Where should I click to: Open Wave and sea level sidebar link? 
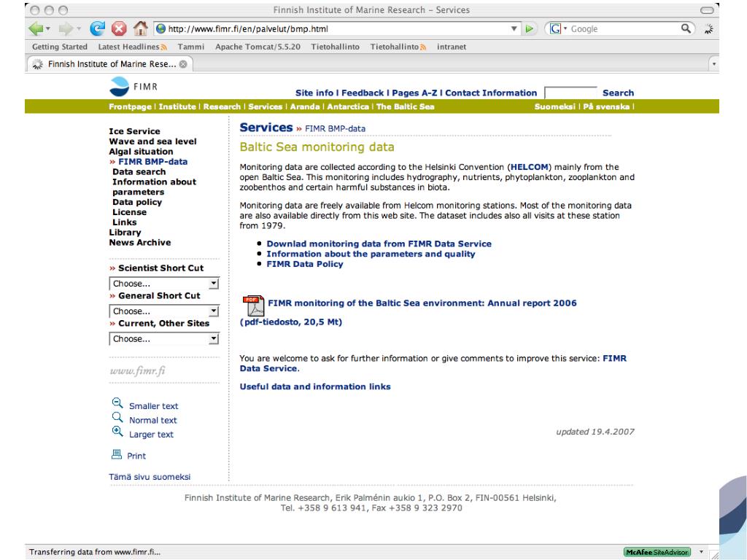(x=152, y=141)
